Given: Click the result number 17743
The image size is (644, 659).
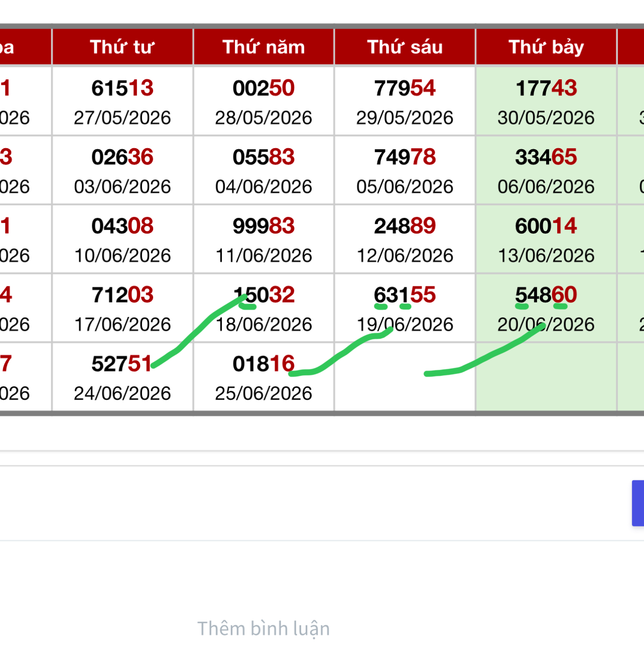Looking at the screenshot, I should tap(546, 88).
